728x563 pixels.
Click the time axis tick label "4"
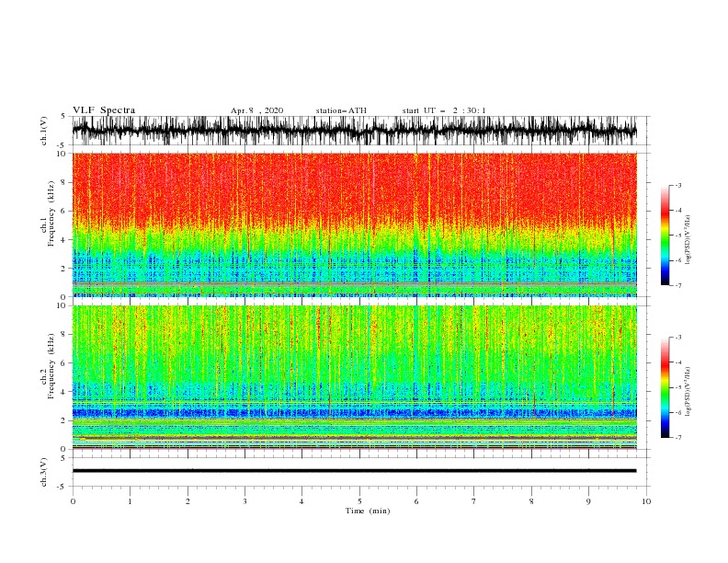pyautogui.click(x=301, y=501)
